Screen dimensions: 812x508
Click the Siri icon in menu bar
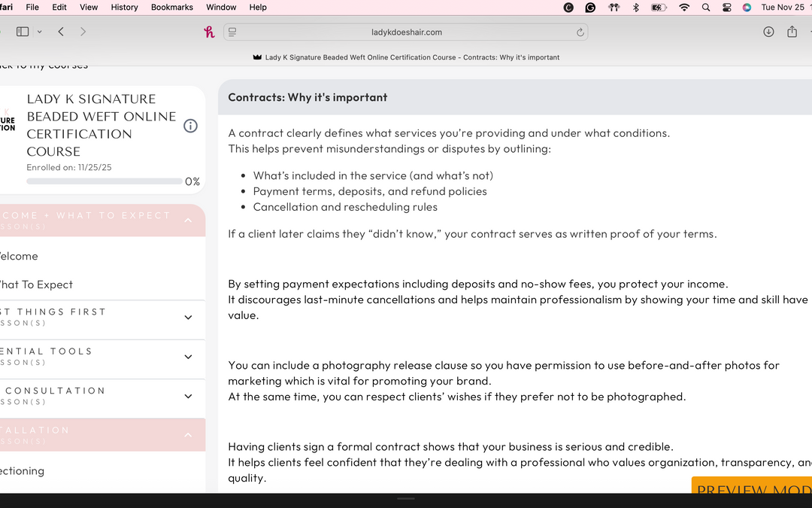[747, 8]
